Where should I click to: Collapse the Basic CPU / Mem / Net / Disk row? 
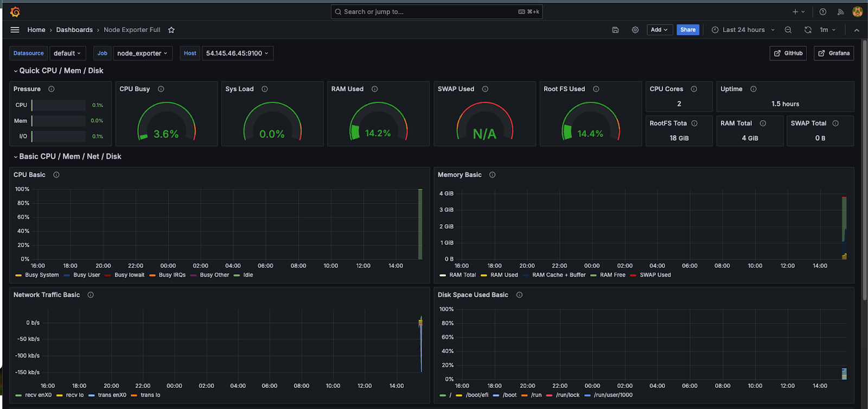click(67, 156)
